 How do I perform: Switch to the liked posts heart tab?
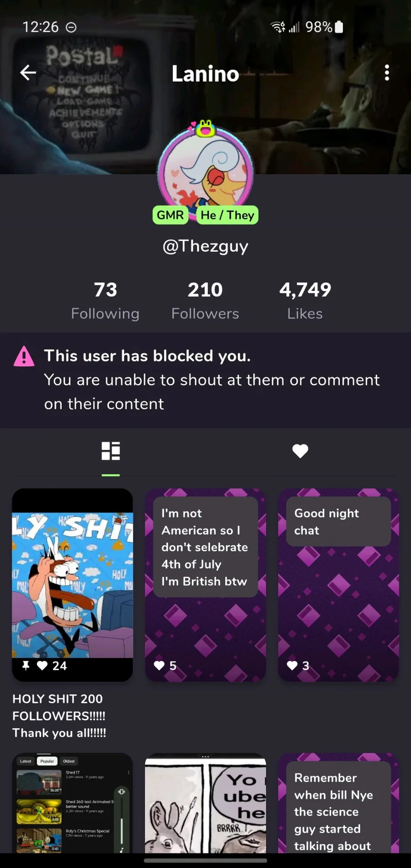(x=300, y=451)
